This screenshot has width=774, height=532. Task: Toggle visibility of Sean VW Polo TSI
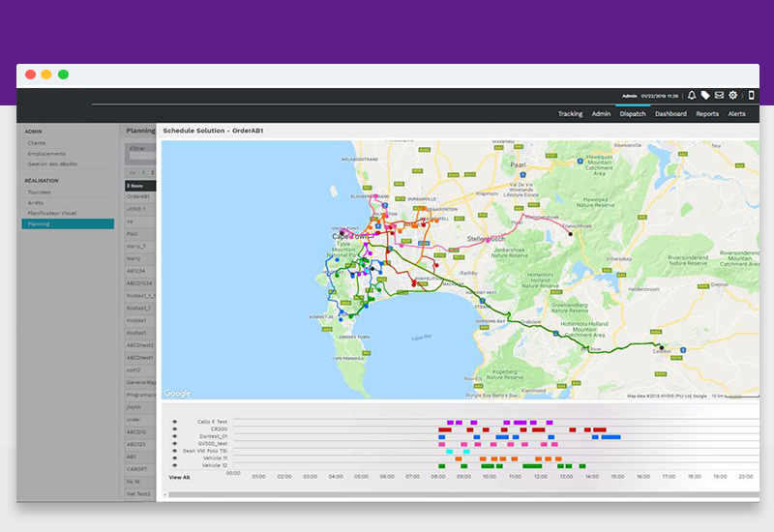(174, 451)
